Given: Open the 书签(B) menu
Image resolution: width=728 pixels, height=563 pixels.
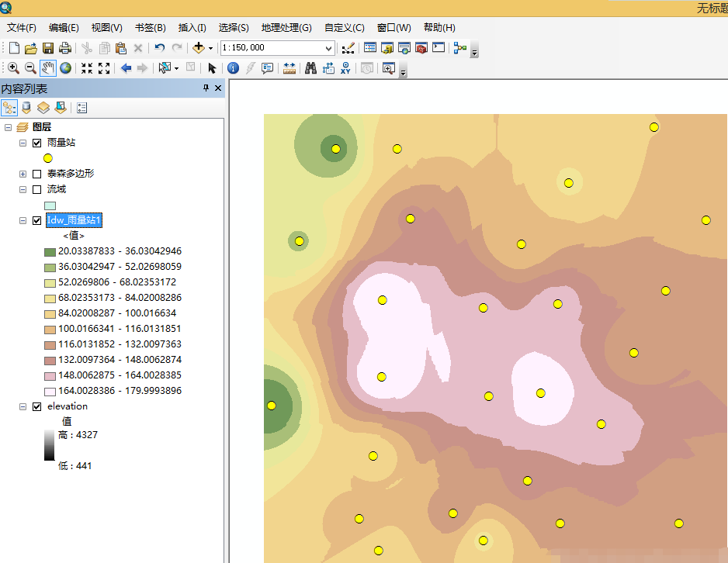Looking at the screenshot, I should pos(150,27).
